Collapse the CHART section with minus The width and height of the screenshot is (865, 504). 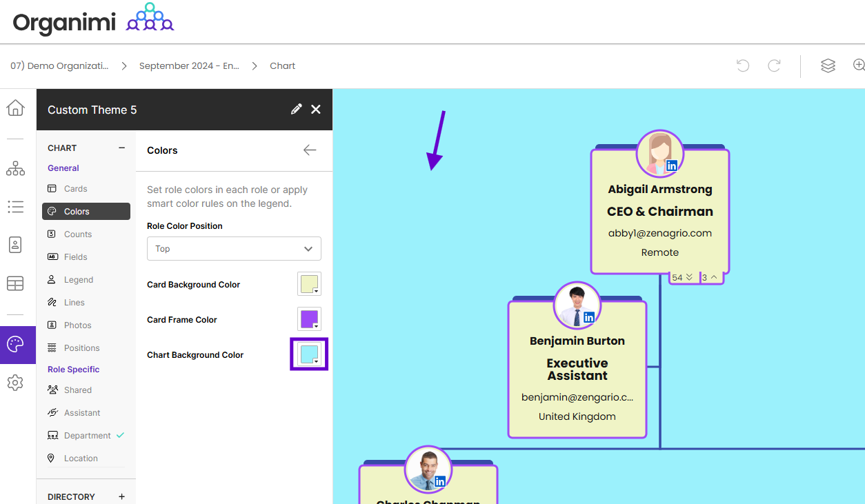point(122,148)
